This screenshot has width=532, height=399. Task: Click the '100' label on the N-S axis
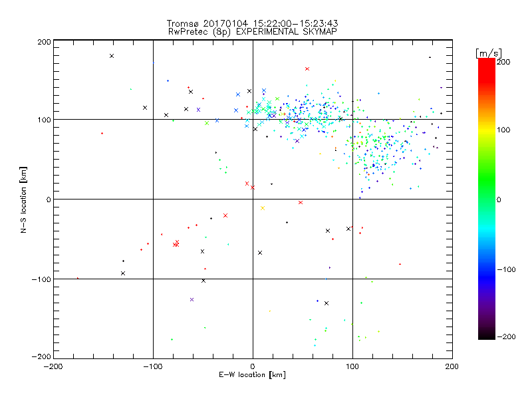point(44,120)
